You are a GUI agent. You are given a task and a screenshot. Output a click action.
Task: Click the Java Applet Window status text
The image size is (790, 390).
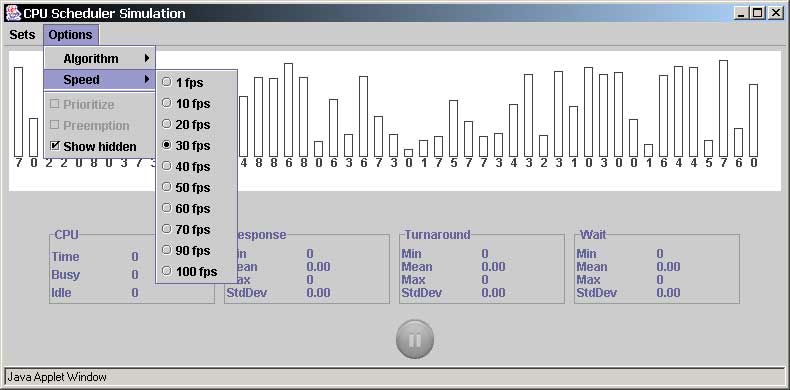coord(57,377)
